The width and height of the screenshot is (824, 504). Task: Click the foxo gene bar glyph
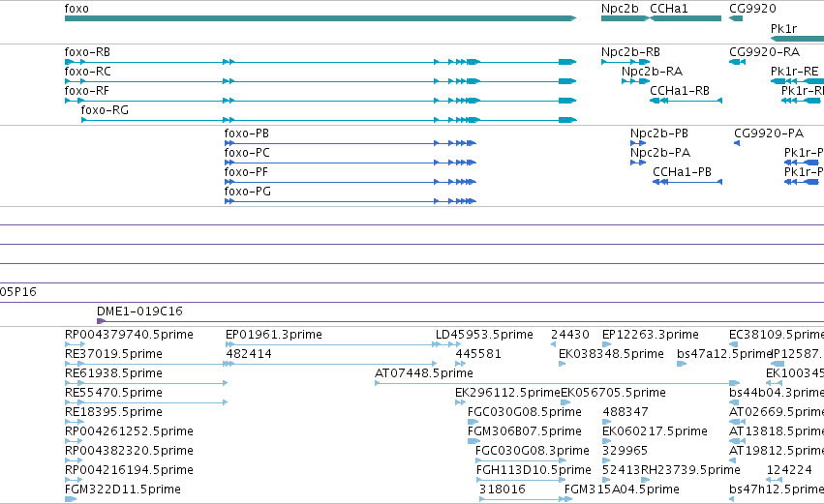tap(320, 18)
